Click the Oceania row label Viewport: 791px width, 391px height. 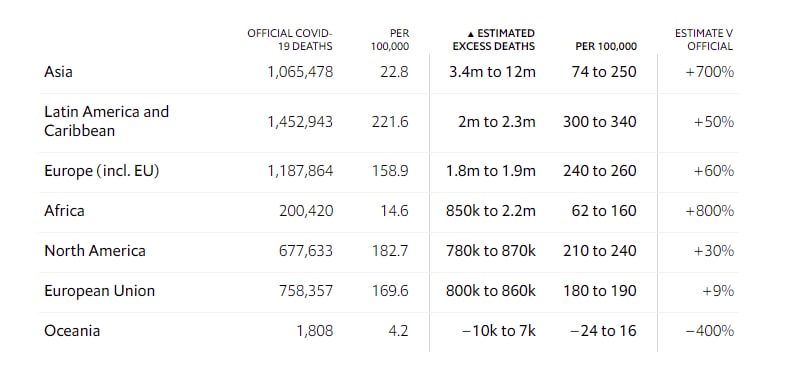pyautogui.click(x=72, y=331)
